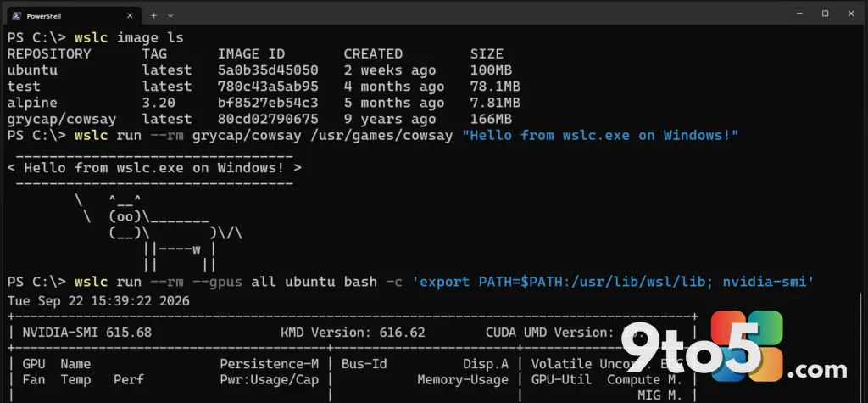This screenshot has width=868, height=403.
Task: Click the 'MIG M.' column label
Action: pyautogui.click(x=659, y=396)
